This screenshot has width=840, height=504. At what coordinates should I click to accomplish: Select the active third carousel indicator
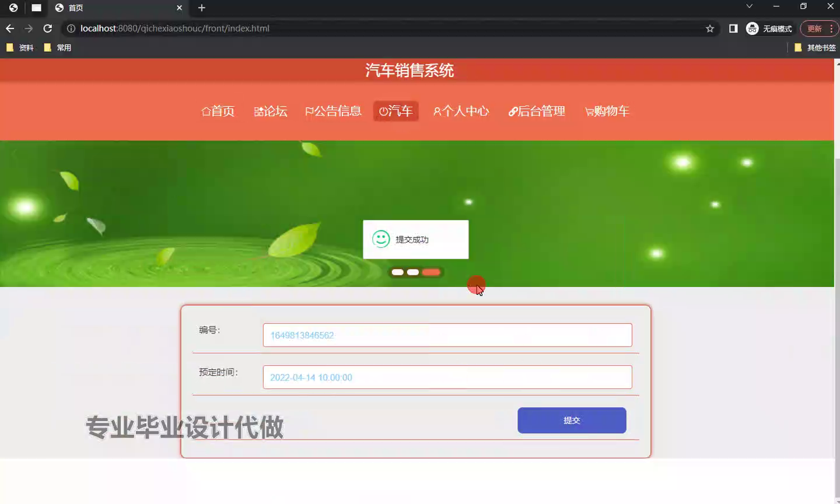[x=431, y=272]
